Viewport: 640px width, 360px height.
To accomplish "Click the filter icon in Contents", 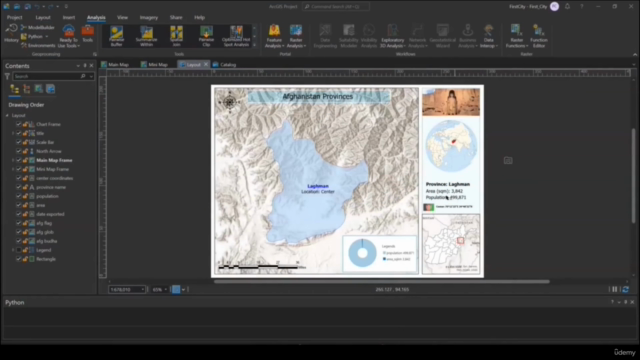I will [7, 76].
